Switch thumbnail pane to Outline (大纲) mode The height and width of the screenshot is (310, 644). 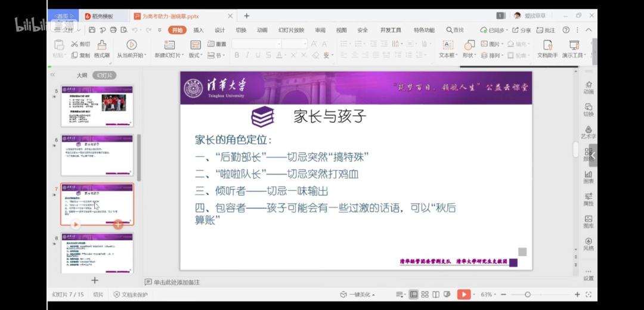tap(82, 75)
